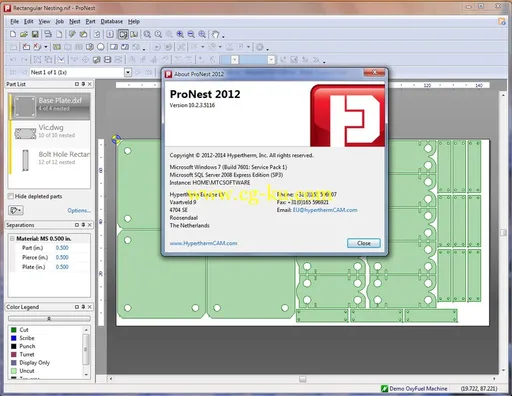Click the Plate (in.) 0.500 value
Screen dimensions: 512x396
pos(62,267)
